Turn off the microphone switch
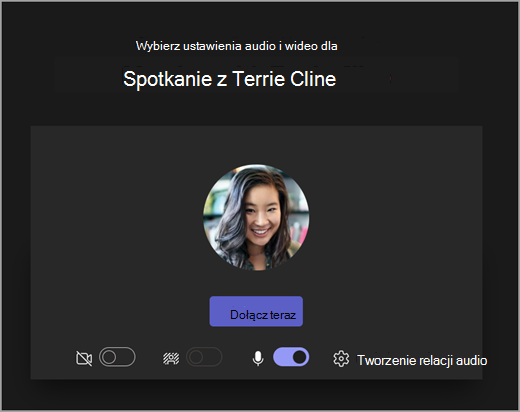 tap(291, 357)
